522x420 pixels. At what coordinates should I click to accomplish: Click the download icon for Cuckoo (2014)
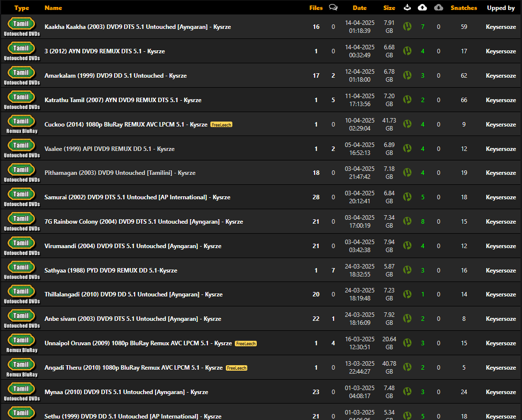pyautogui.click(x=407, y=124)
